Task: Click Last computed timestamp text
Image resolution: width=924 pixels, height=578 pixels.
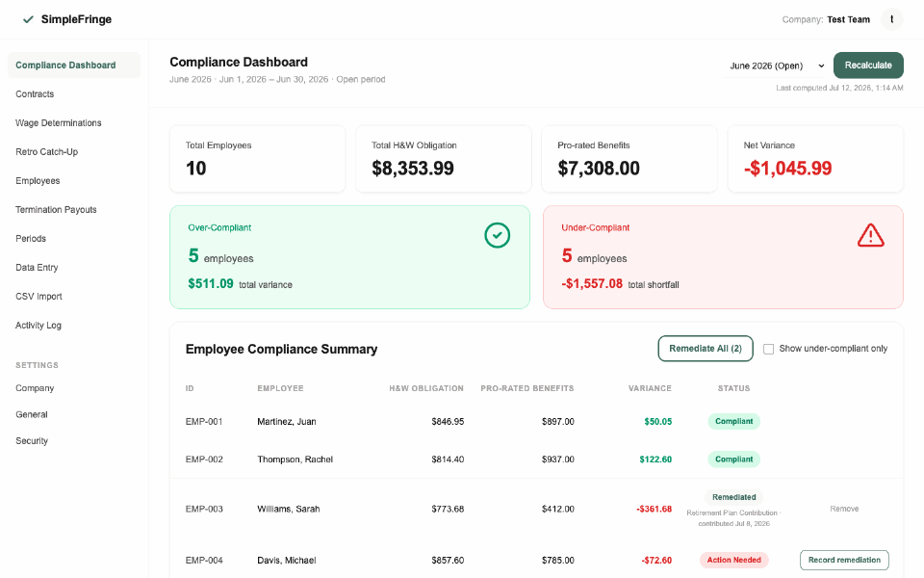Action: pyautogui.click(x=839, y=88)
